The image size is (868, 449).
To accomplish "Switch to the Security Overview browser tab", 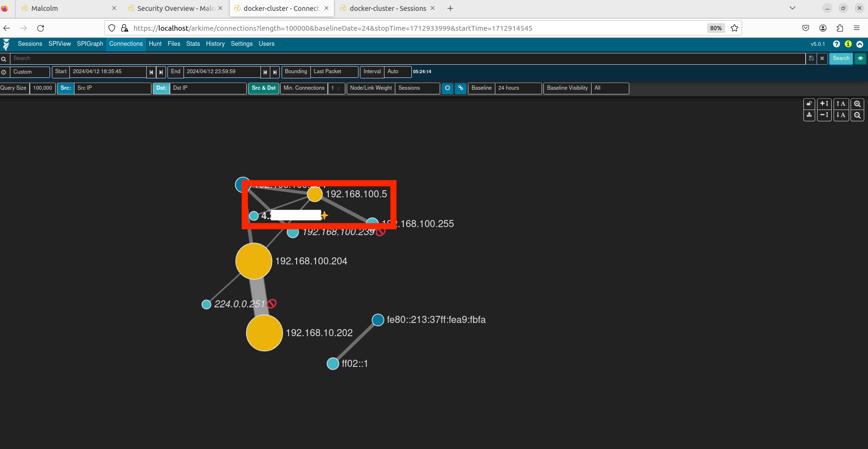I will (175, 8).
